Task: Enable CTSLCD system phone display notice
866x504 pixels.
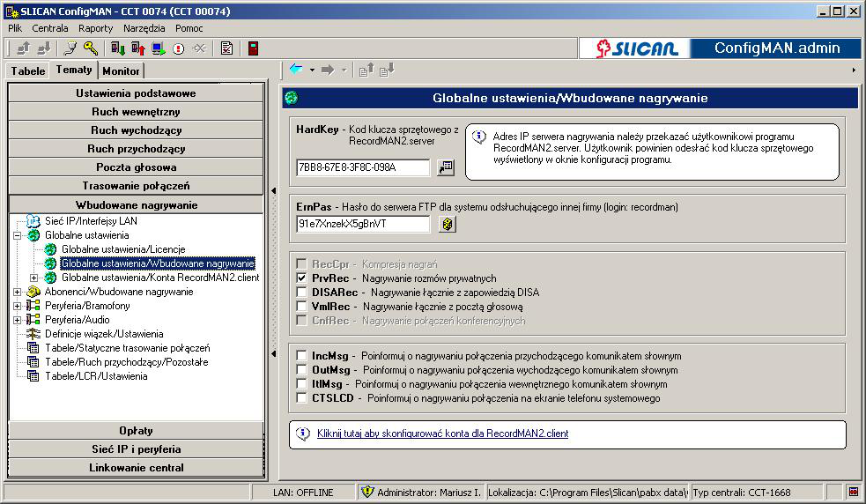Action: [x=301, y=398]
